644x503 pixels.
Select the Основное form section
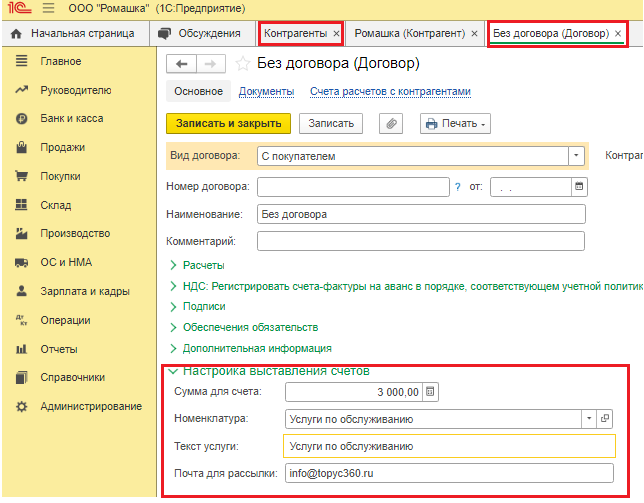(198, 91)
